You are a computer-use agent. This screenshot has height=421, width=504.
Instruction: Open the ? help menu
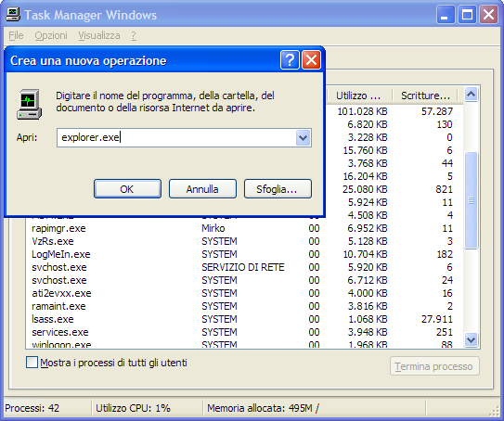coord(134,35)
